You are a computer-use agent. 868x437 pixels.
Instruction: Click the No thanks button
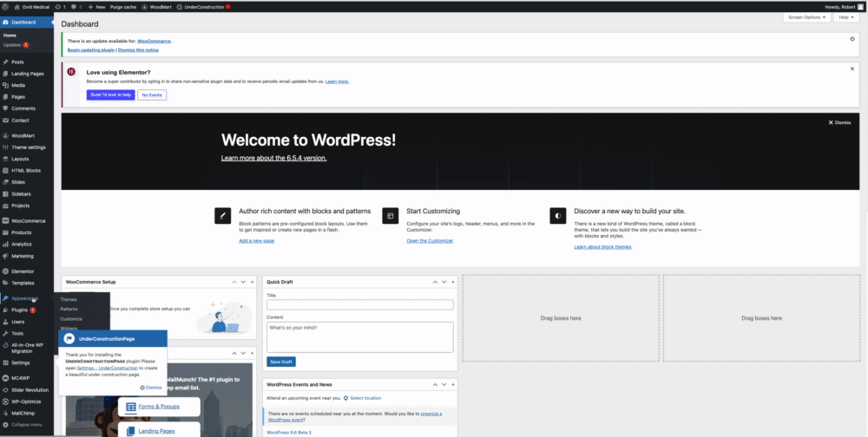tap(152, 95)
